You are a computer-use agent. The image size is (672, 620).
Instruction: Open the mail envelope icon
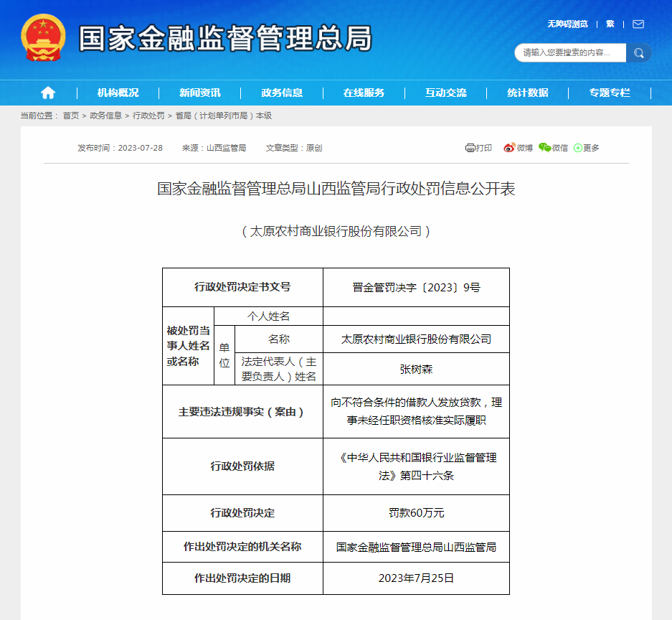638,24
